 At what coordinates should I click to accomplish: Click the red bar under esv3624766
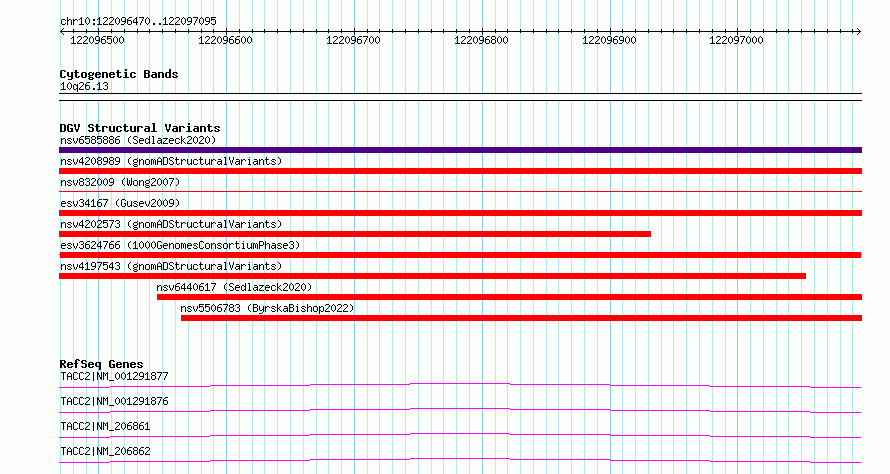point(460,255)
